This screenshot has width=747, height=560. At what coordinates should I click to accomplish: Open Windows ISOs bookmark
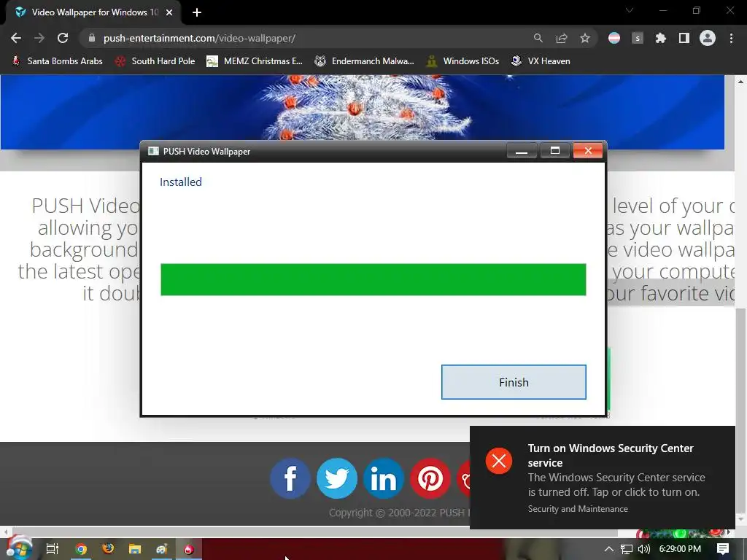coord(463,61)
